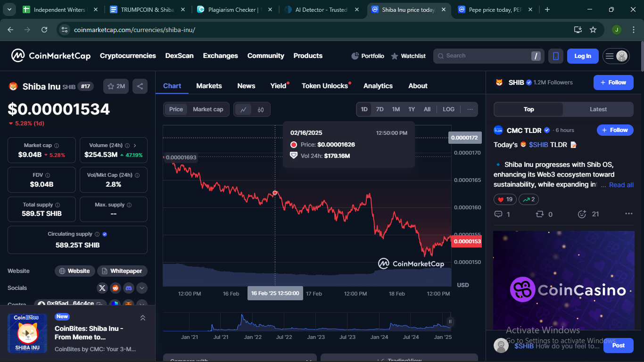Open Shiba Inu's Discord social link
The image size is (644, 362).
tap(129, 288)
